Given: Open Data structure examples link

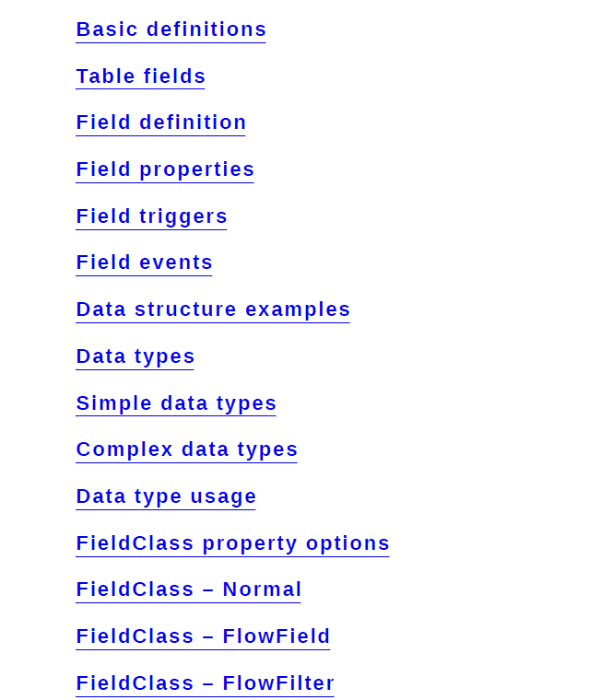Looking at the screenshot, I should pos(213,309).
